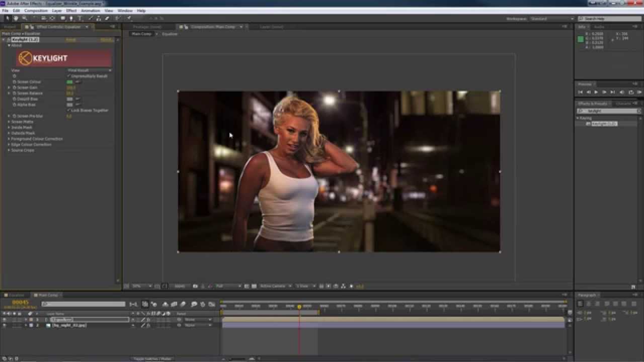Click the timeline current-time indicator marker
Viewport: 644px width, 362px height.
(x=299, y=307)
